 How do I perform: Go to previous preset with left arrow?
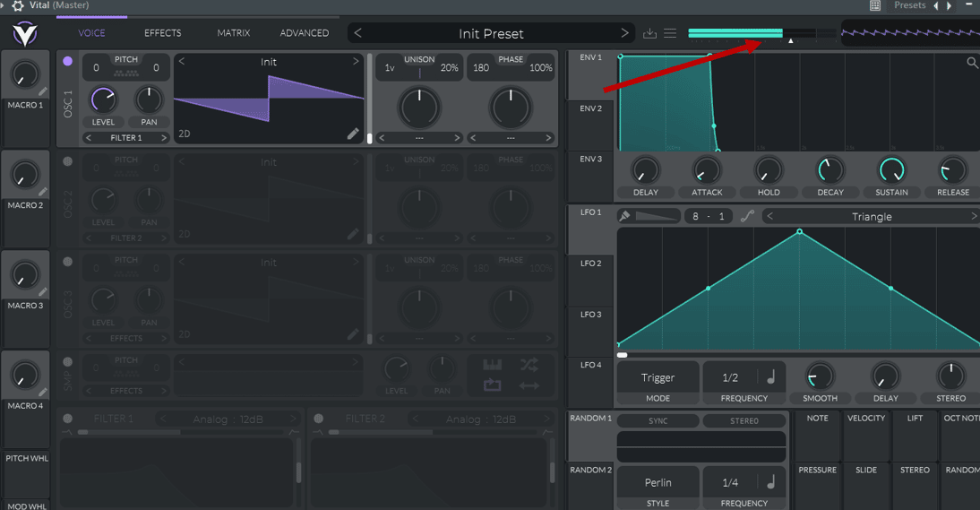click(358, 33)
